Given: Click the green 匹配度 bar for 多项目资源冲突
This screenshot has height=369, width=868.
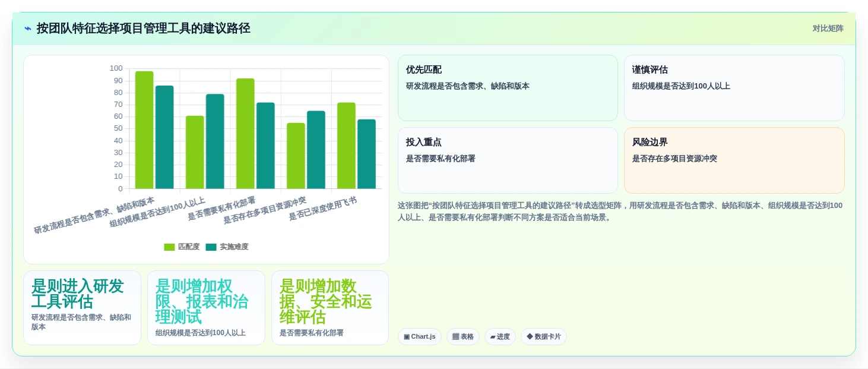Looking at the screenshot, I should pyautogui.click(x=296, y=156).
